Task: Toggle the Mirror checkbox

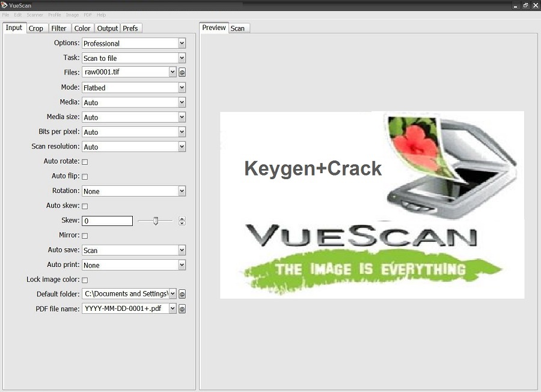Action: 85,236
